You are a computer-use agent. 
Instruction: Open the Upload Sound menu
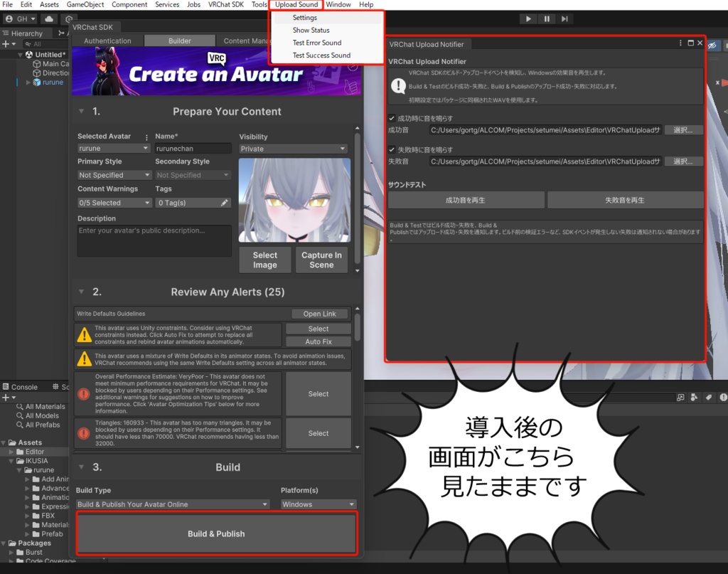point(296,5)
